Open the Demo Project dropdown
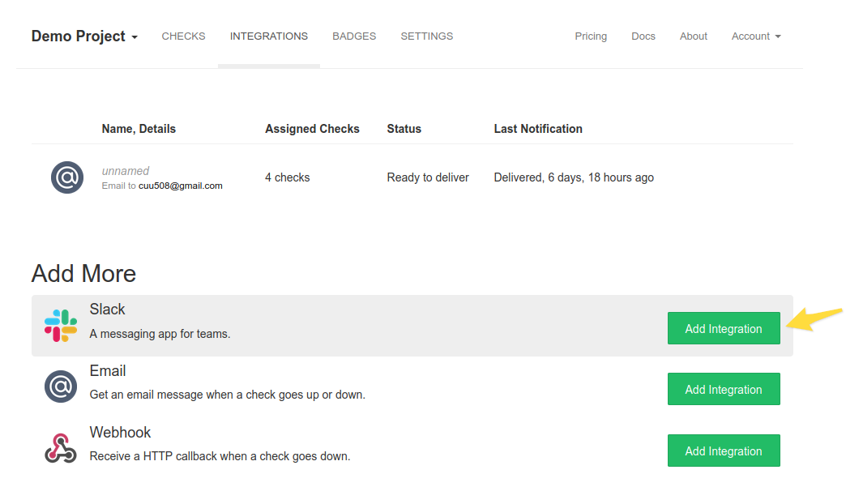This screenshot has width=846, height=504. point(83,36)
